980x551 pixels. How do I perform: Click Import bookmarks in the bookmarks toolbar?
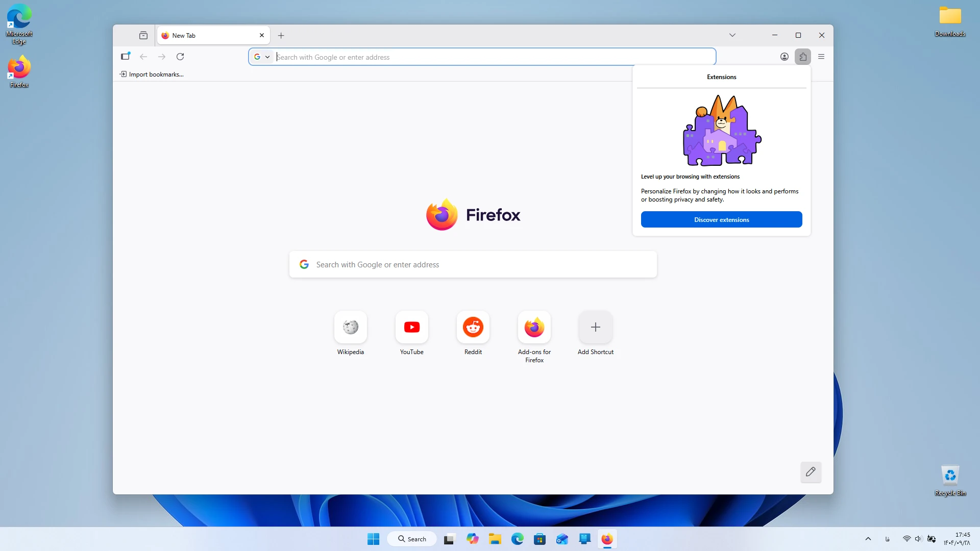coord(152,74)
